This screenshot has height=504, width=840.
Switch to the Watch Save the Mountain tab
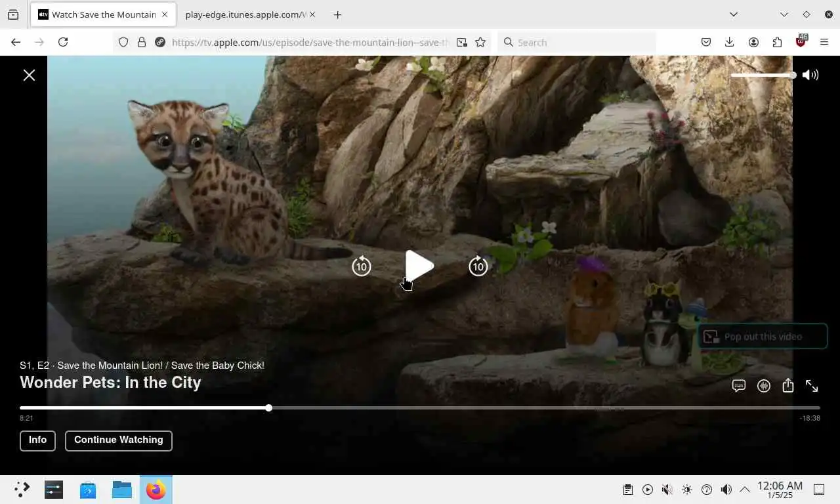point(104,14)
